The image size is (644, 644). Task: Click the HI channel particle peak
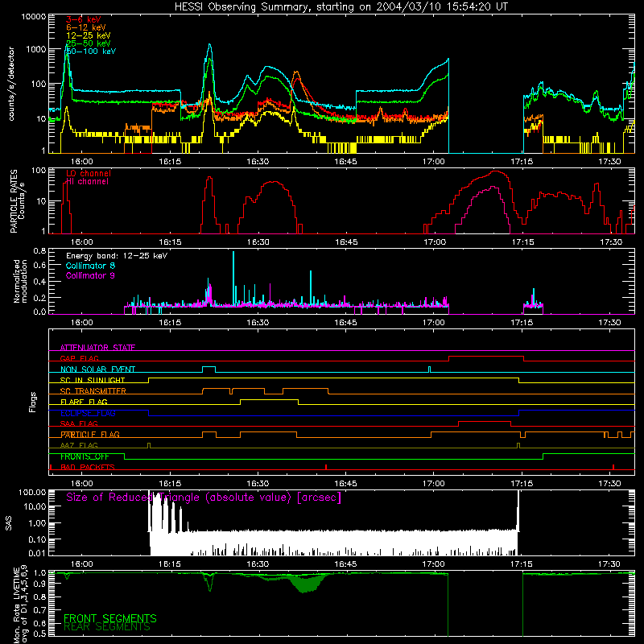493,188
